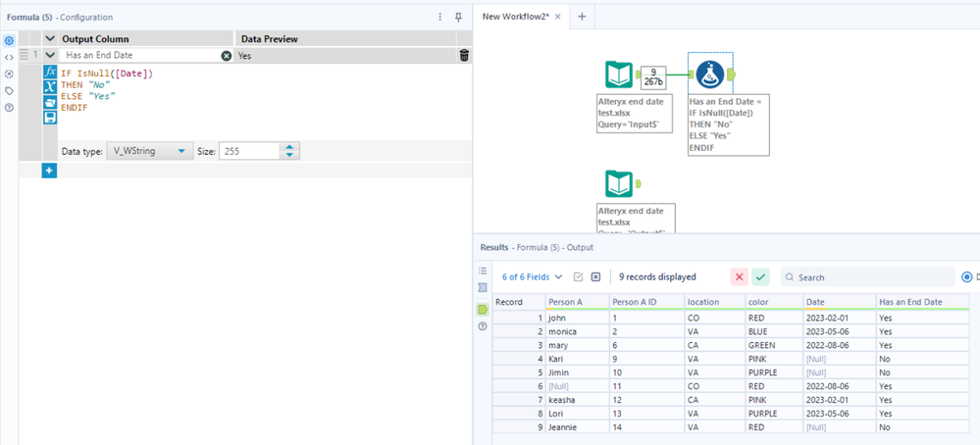Open the cell viewer icon in Results
The width and height of the screenshot is (980, 445).
[578, 276]
